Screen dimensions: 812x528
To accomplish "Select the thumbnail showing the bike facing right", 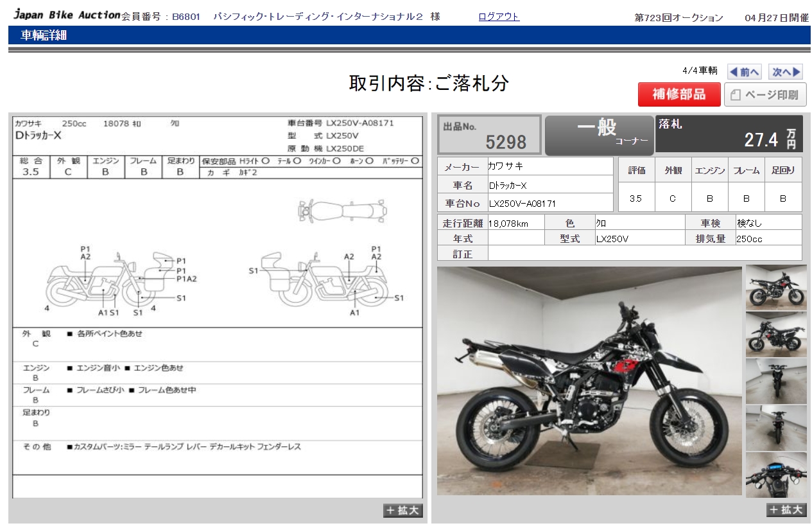I will click(776, 288).
